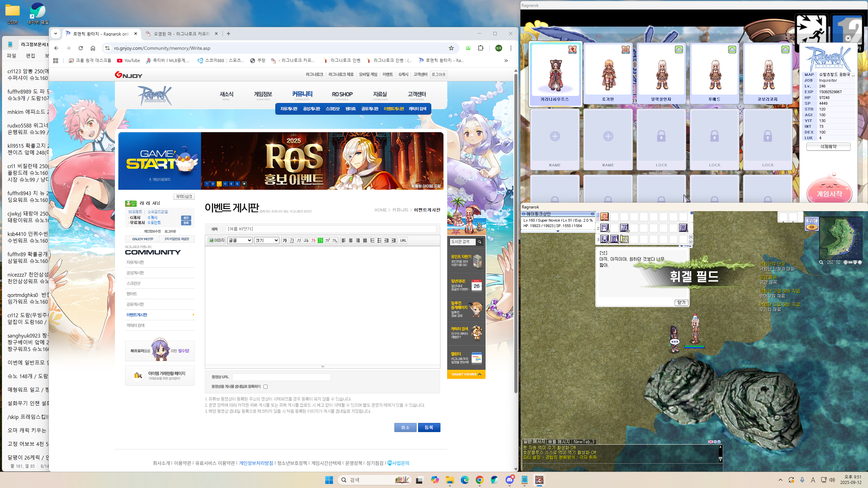
Task: Open Windows Start menu
Action: click(x=329, y=480)
